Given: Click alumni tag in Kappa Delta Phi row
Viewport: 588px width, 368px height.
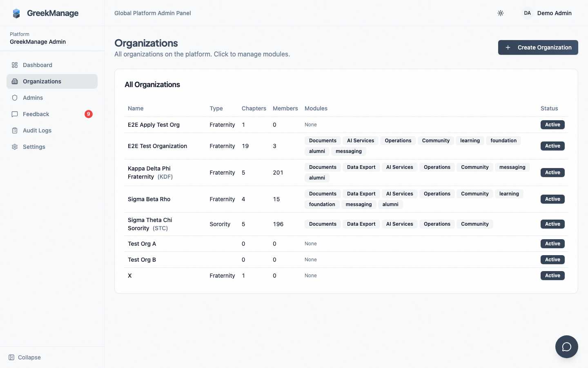Looking at the screenshot, I should tap(317, 178).
